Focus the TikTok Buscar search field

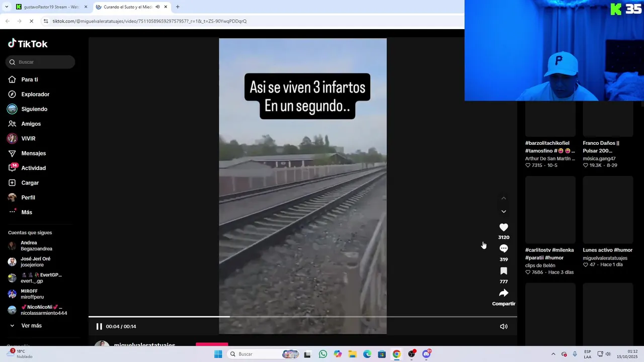click(40, 62)
